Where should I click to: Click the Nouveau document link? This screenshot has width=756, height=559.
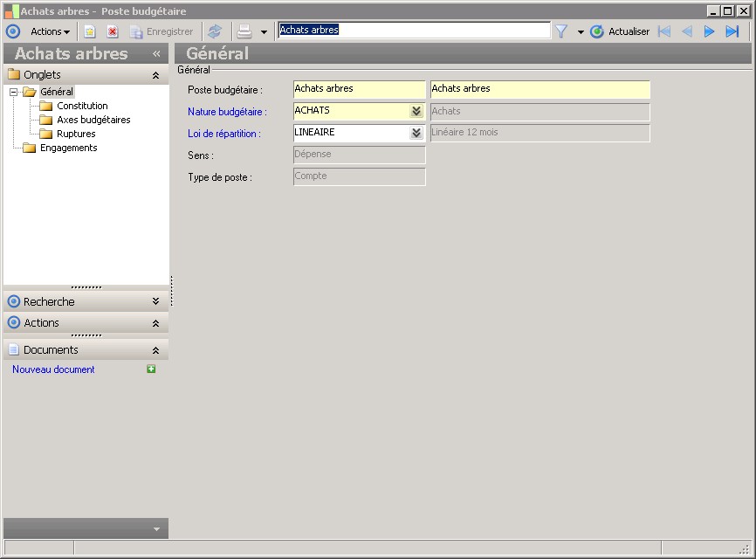point(53,369)
